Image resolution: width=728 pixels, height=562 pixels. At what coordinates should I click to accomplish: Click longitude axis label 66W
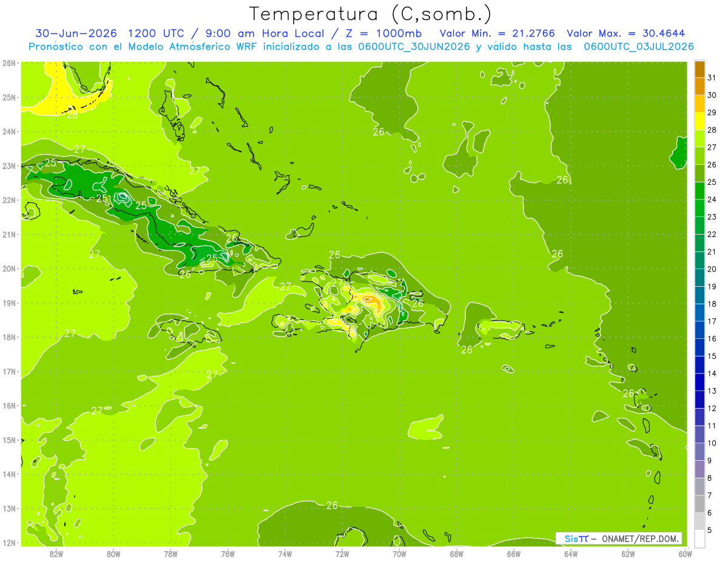(x=514, y=554)
